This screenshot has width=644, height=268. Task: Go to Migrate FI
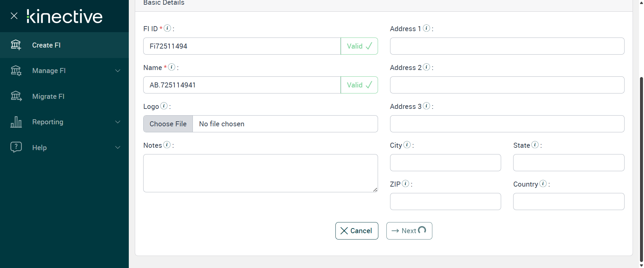48,96
